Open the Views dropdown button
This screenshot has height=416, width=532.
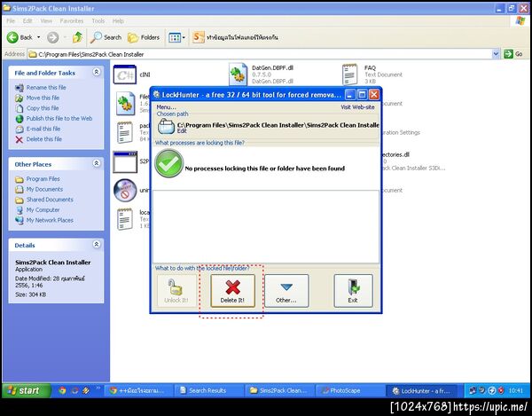point(176,37)
